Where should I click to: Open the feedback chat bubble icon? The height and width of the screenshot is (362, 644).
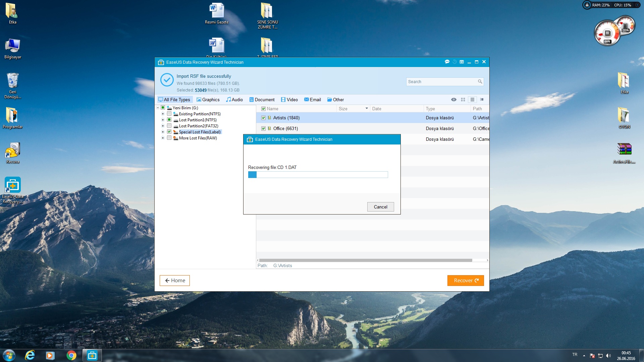[447, 62]
